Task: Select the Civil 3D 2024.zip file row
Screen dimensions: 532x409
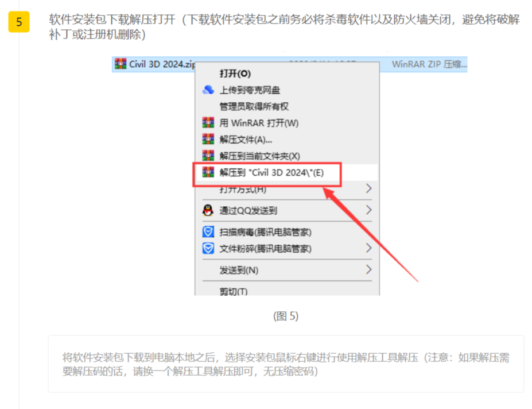Action: (289, 64)
